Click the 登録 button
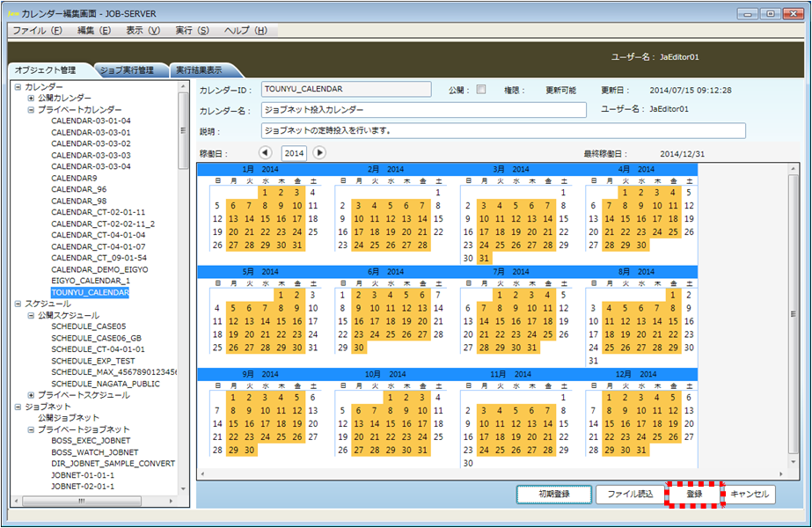The image size is (812, 528). 694,495
